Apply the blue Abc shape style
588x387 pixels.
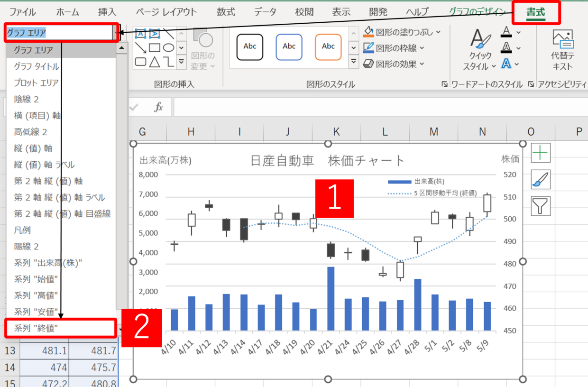(289, 47)
